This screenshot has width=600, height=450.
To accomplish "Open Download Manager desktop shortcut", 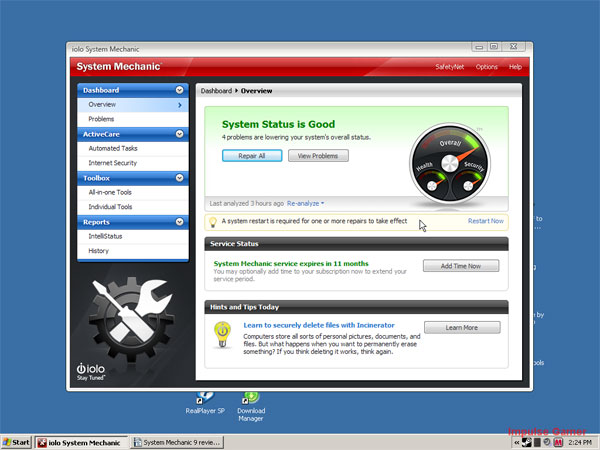I will (251, 408).
